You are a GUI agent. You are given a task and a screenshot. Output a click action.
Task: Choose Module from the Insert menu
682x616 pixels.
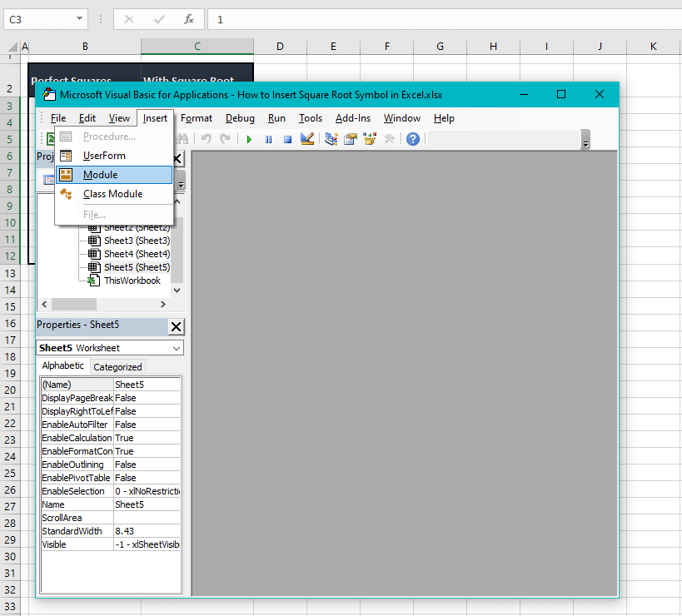(100, 175)
